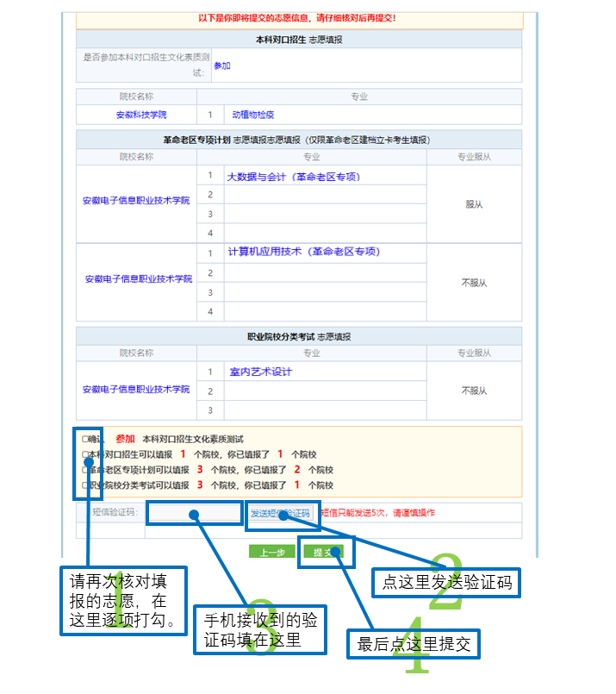Click 安徽电子信息职业技术学院 beside 大数据与会计
The width and height of the screenshot is (616, 694).
click(136, 201)
